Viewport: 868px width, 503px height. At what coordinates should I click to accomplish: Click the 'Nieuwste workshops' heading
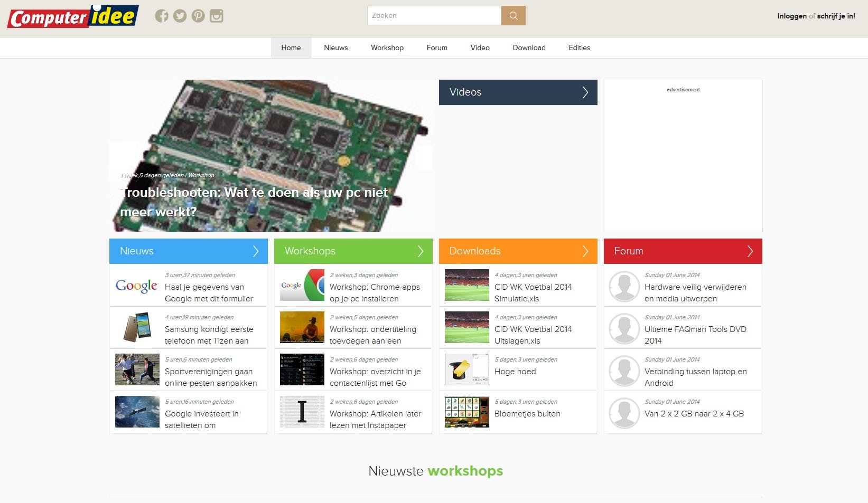coord(436,471)
